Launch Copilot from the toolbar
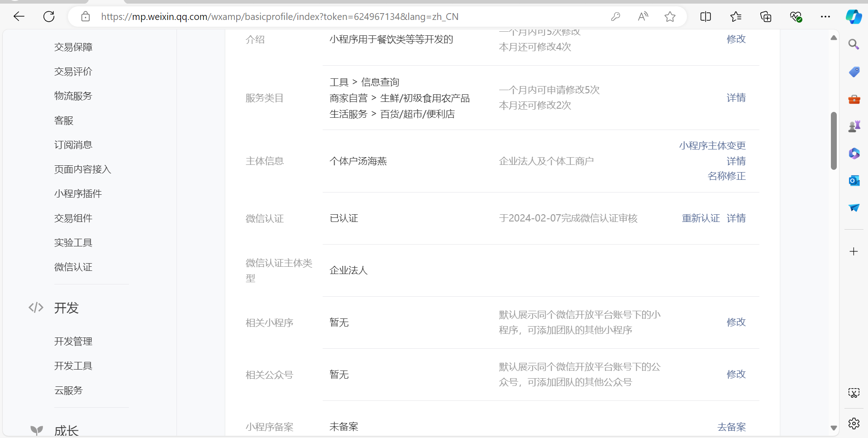The width and height of the screenshot is (868, 438). click(854, 17)
